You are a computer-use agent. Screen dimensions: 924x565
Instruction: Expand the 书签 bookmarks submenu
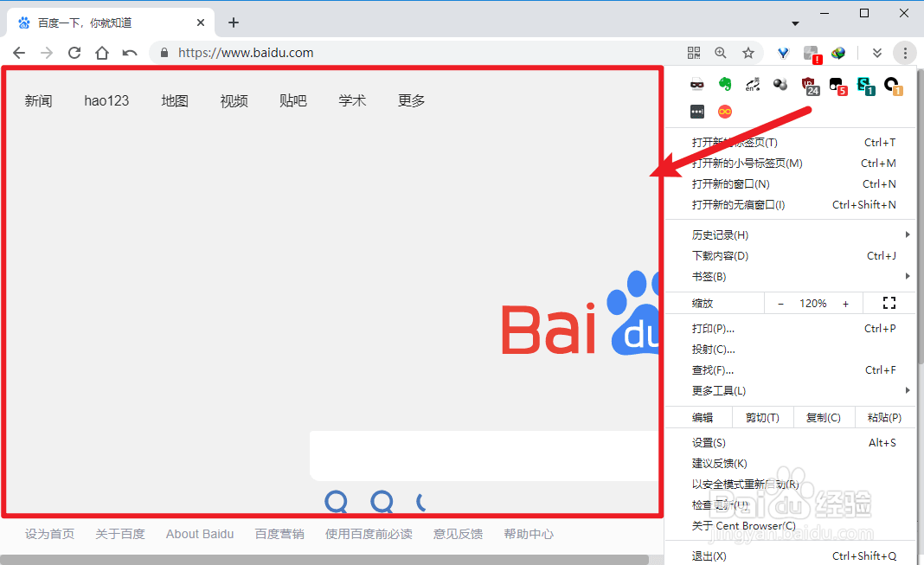[x=709, y=276]
